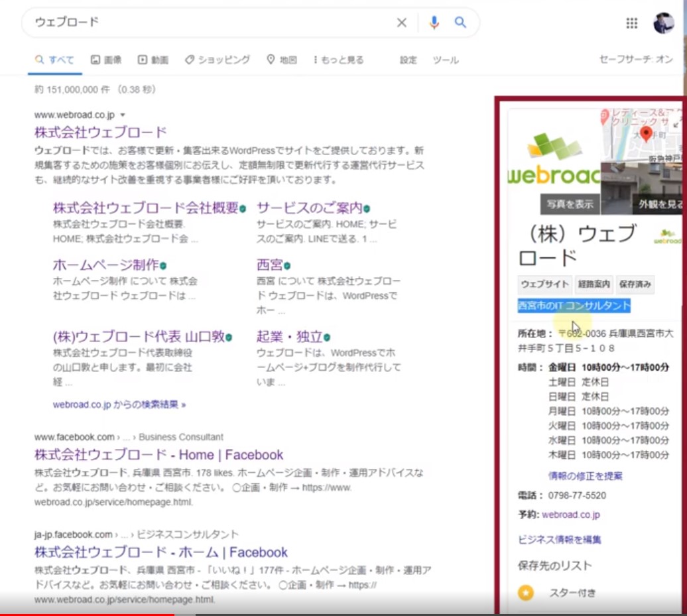Click the スター付き list entry
Image resolution: width=687 pixels, height=616 pixels.
(x=573, y=593)
